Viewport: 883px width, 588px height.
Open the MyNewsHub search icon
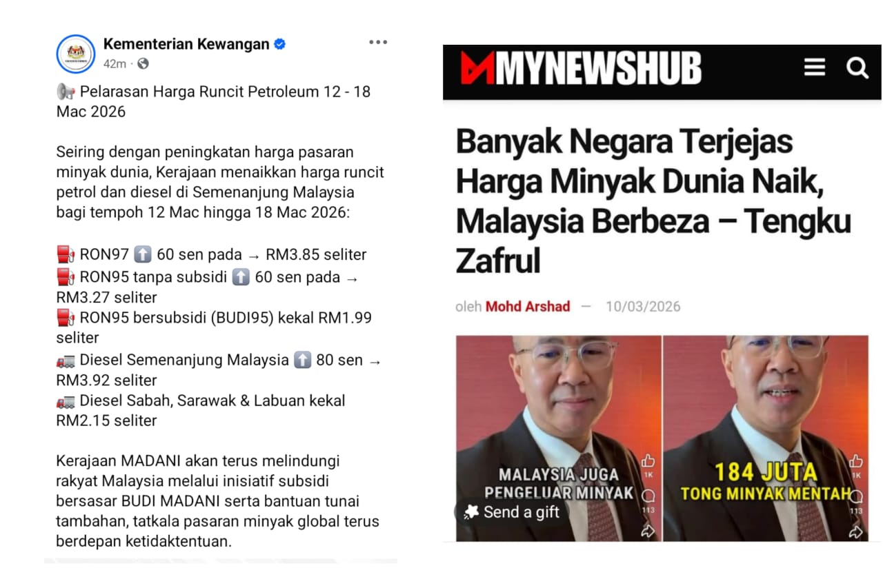857,68
